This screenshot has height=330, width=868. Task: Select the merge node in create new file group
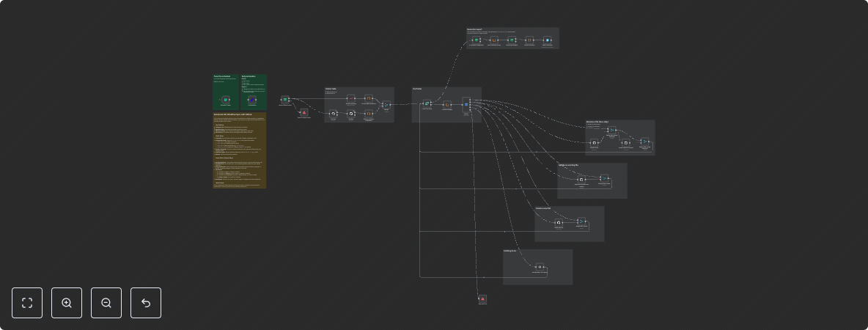581,221
